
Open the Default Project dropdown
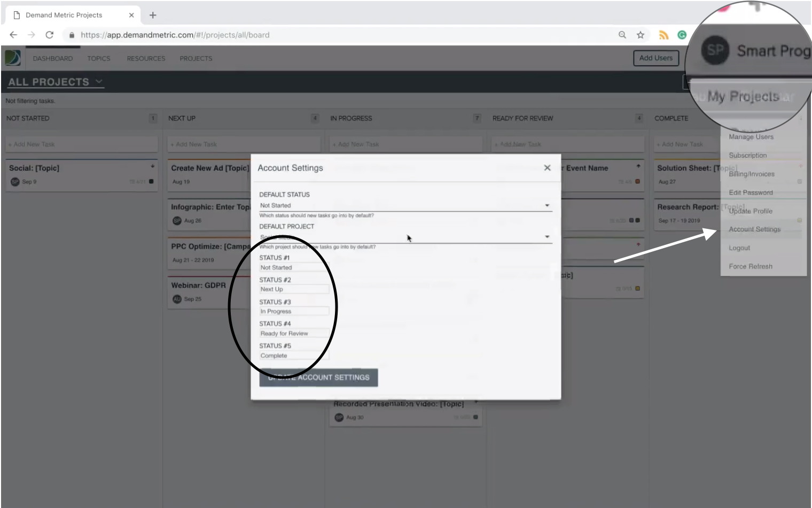pos(405,237)
